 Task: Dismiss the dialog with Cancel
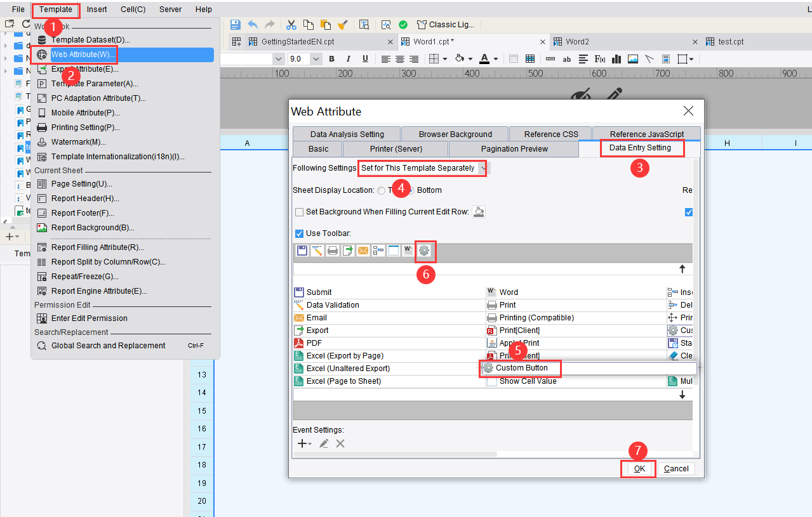click(x=676, y=469)
